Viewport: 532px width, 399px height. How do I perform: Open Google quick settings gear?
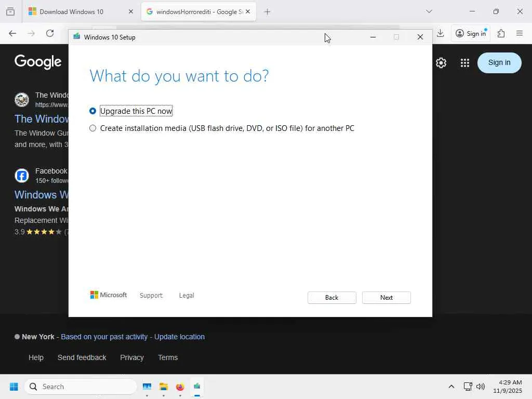pos(441,63)
